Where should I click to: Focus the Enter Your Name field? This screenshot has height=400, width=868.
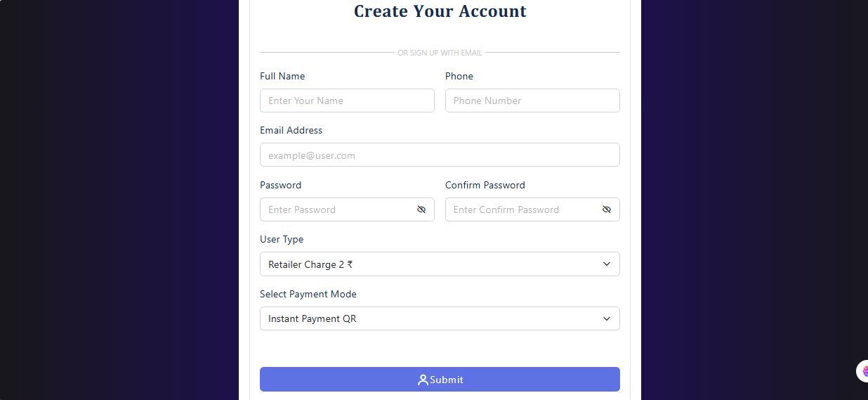(x=347, y=101)
